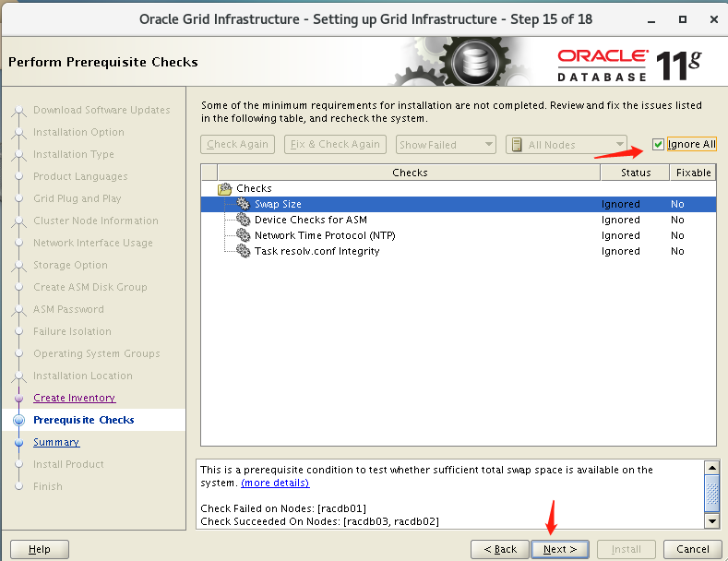Minimize the installer window
This screenshot has height=561, width=728.
(x=651, y=19)
